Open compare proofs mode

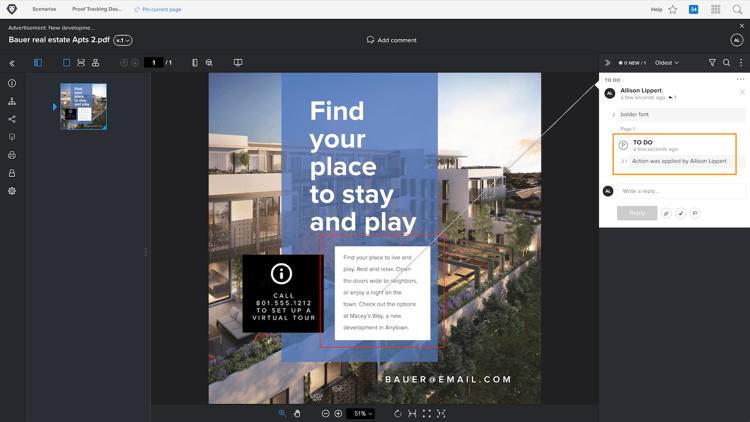pyautogui.click(x=238, y=63)
